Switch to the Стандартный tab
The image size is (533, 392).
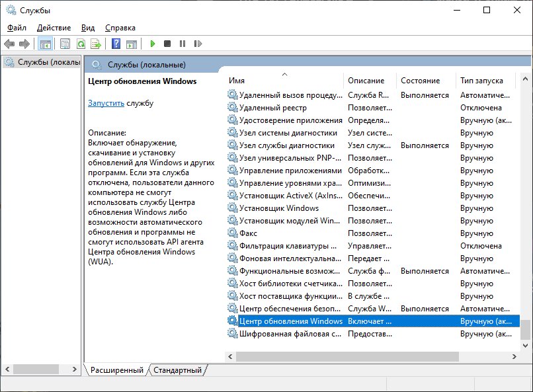(x=177, y=370)
